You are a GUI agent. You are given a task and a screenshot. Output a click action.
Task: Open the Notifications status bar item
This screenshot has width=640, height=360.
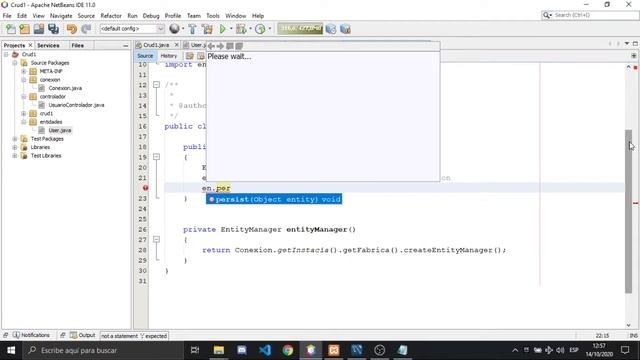31,335
